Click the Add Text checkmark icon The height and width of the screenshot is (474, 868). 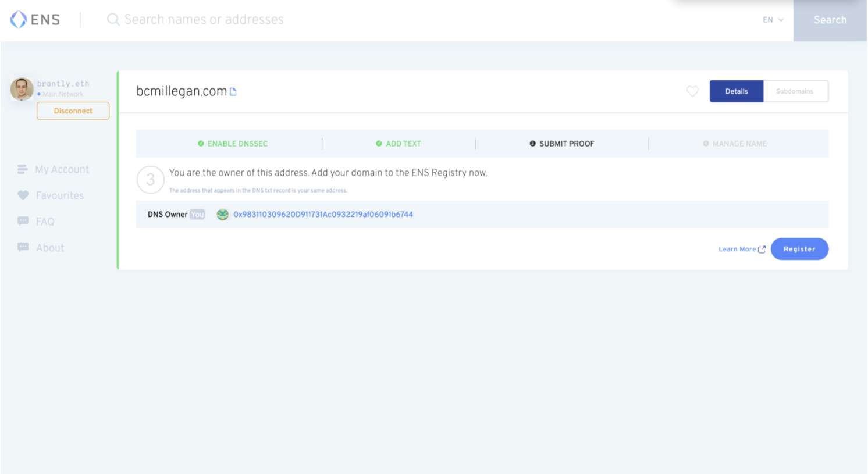tap(379, 144)
